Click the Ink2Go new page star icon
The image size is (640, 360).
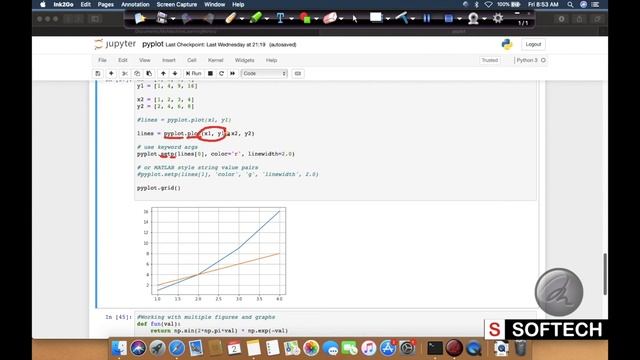[x=140, y=18]
